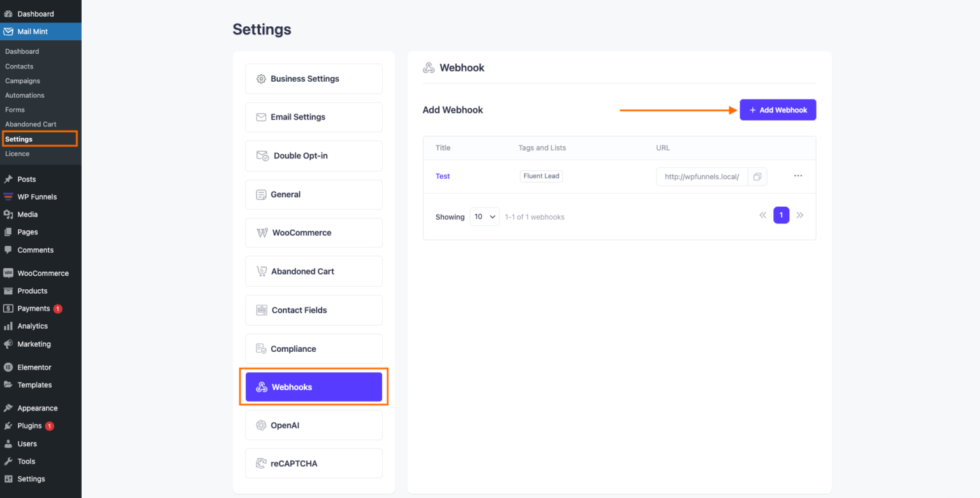
Task: Click the Appearance paintbrush icon in the sidebar
Action: click(x=9, y=407)
